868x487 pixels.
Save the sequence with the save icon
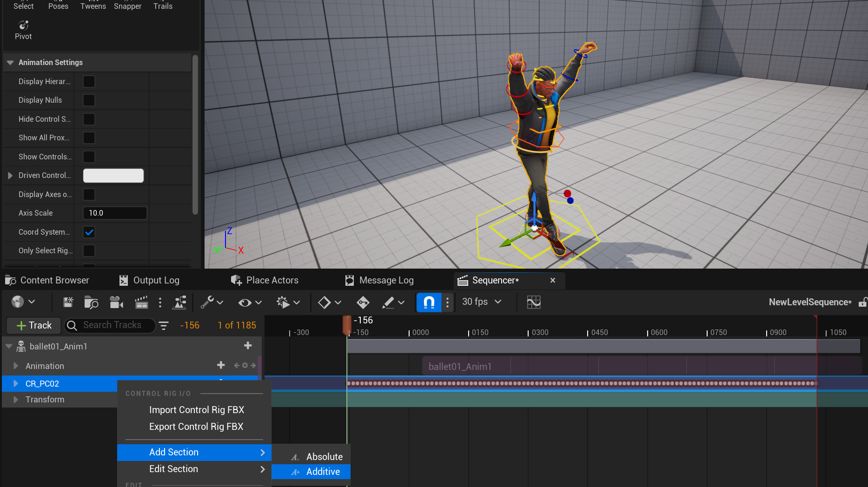68,303
